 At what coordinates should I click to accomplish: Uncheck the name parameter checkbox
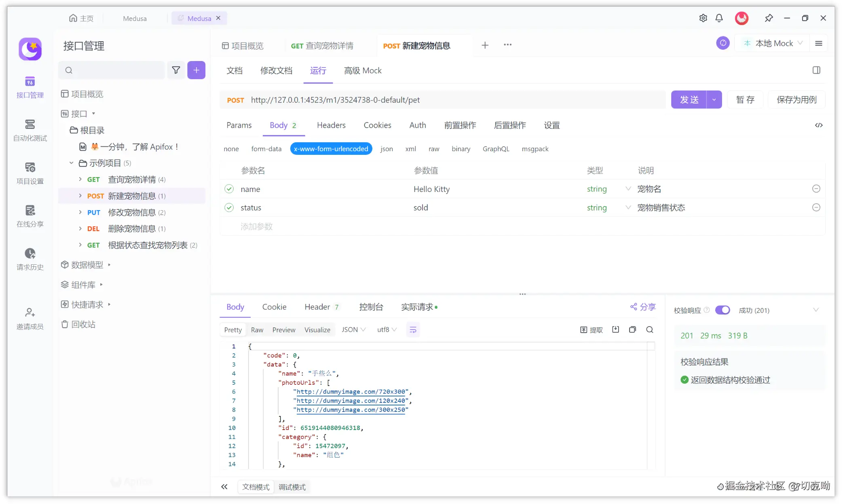point(229,189)
